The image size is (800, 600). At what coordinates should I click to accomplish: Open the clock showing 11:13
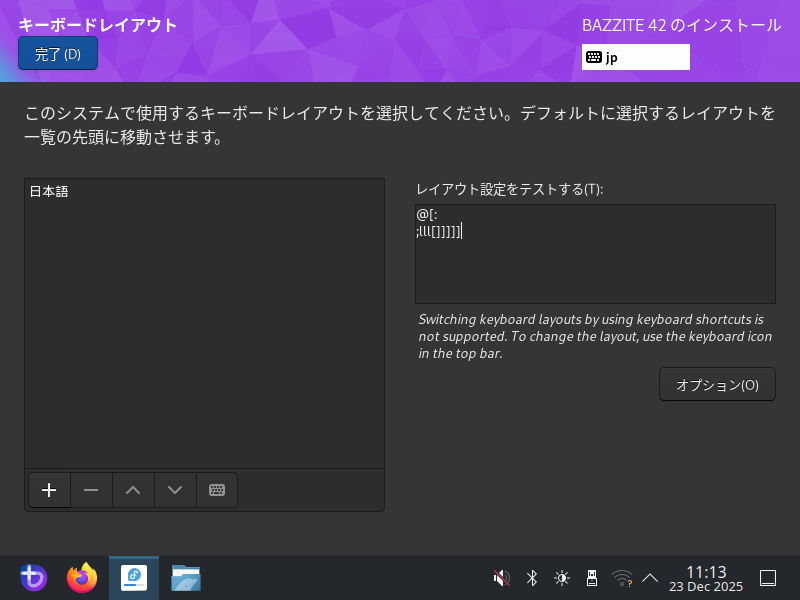tap(706, 579)
